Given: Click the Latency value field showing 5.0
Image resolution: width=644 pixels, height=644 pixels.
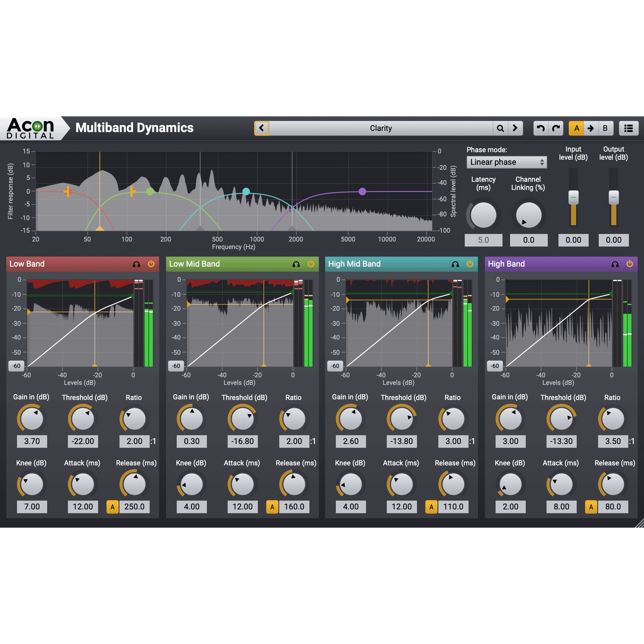Looking at the screenshot, I should (x=484, y=240).
